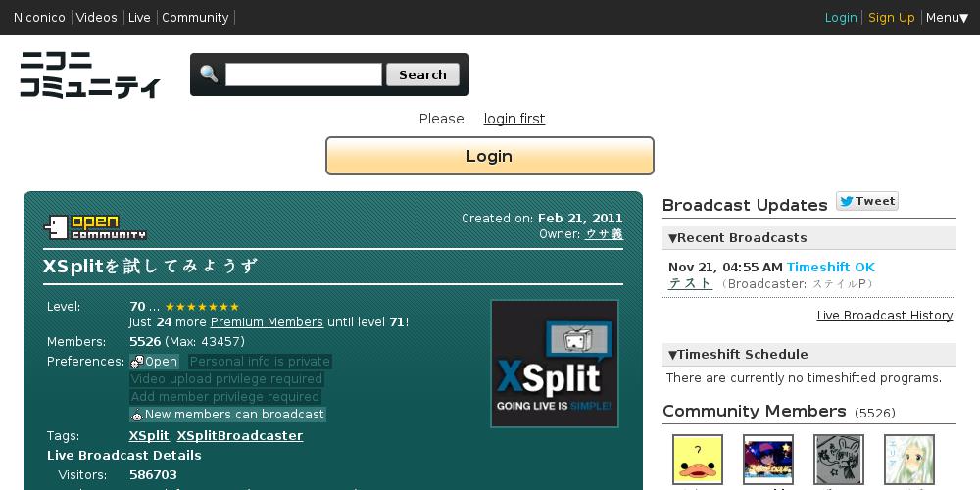Click 'Add member privilege required' preference

point(225,396)
